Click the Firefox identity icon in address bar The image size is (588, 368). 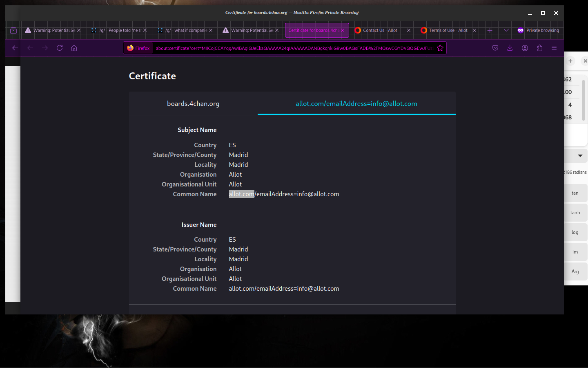[x=138, y=48]
